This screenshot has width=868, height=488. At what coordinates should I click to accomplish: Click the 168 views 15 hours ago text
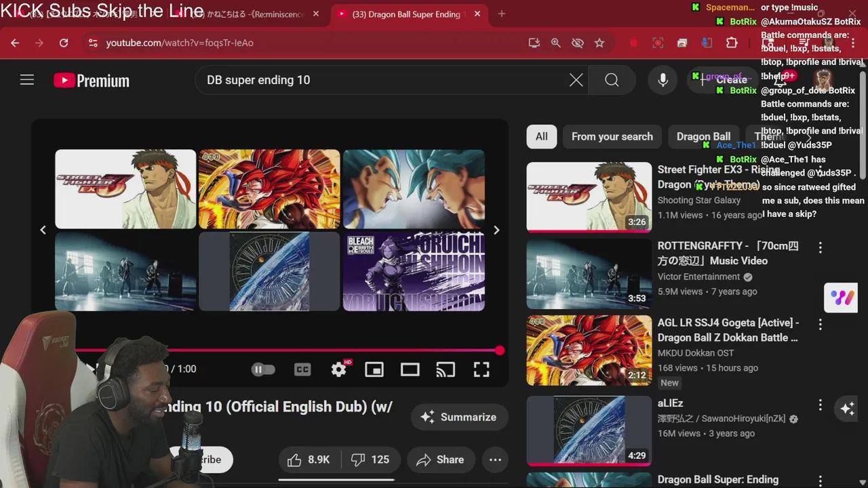pyautogui.click(x=708, y=368)
